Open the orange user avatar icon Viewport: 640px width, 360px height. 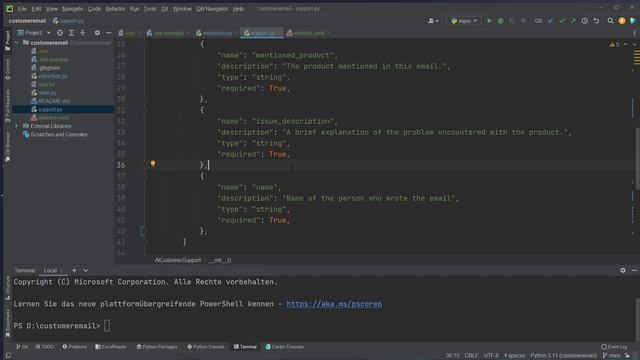click(622, 21)
